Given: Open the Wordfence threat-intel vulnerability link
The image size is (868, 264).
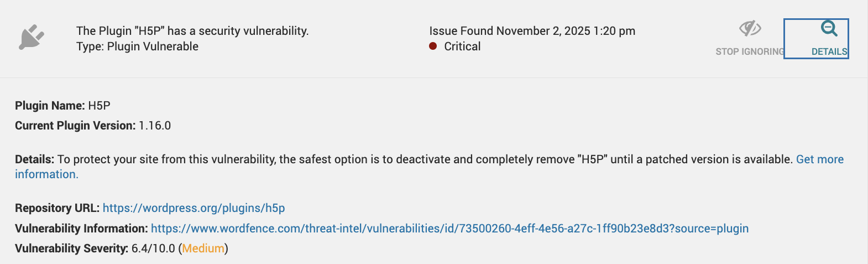Looking at the screenshot, I should (x=449, y=229).
